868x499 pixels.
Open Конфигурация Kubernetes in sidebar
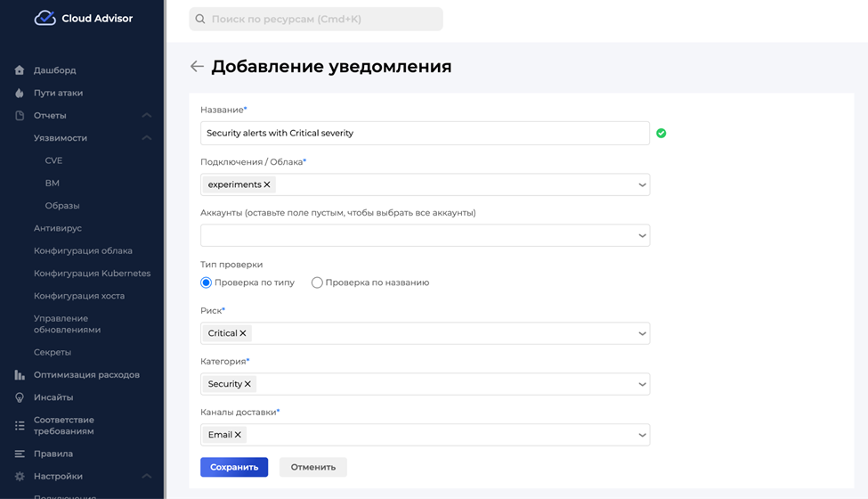point(92,274)
